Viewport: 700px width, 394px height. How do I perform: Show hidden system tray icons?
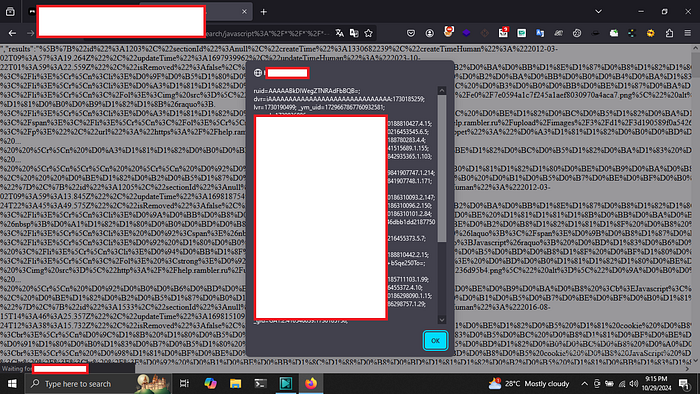click(584, 384)
